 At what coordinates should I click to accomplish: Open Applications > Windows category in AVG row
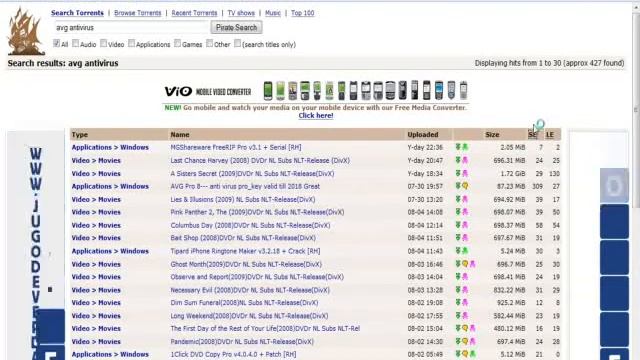pyautogui.click(x=110, y=187)
